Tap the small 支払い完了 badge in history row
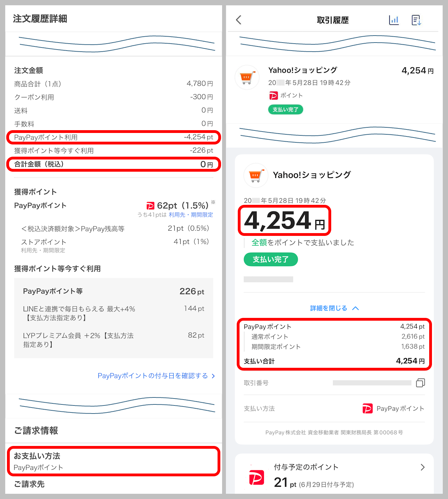Viewport: 448px width, 499px height. (286, 110)
